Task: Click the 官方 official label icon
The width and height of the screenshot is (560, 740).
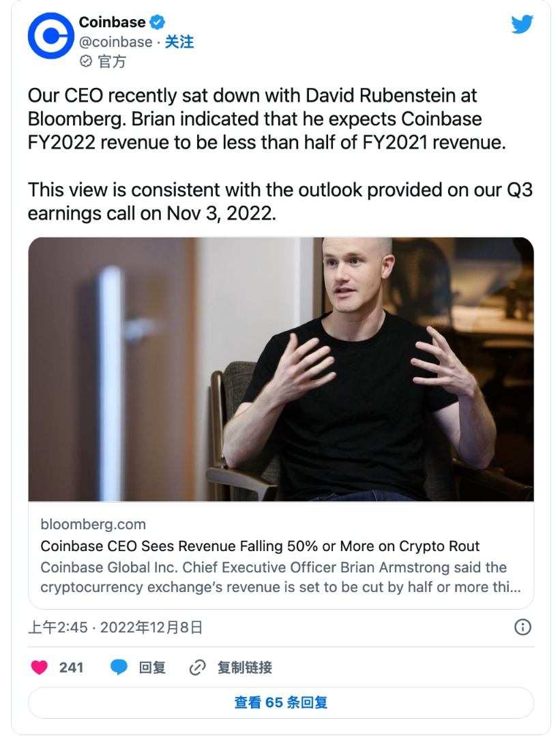Action: coord(86,61)
